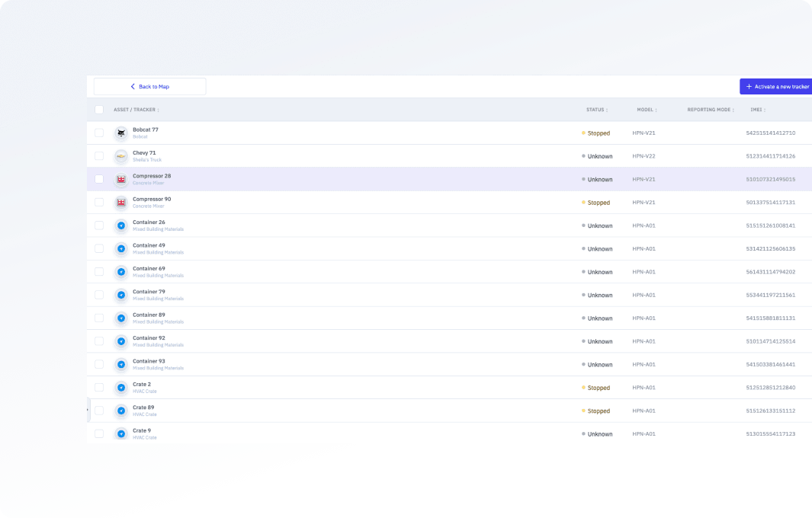Viewport: 812px width, 518px height.
Task: Sort by IMEI column header
Action: (758, 110)
